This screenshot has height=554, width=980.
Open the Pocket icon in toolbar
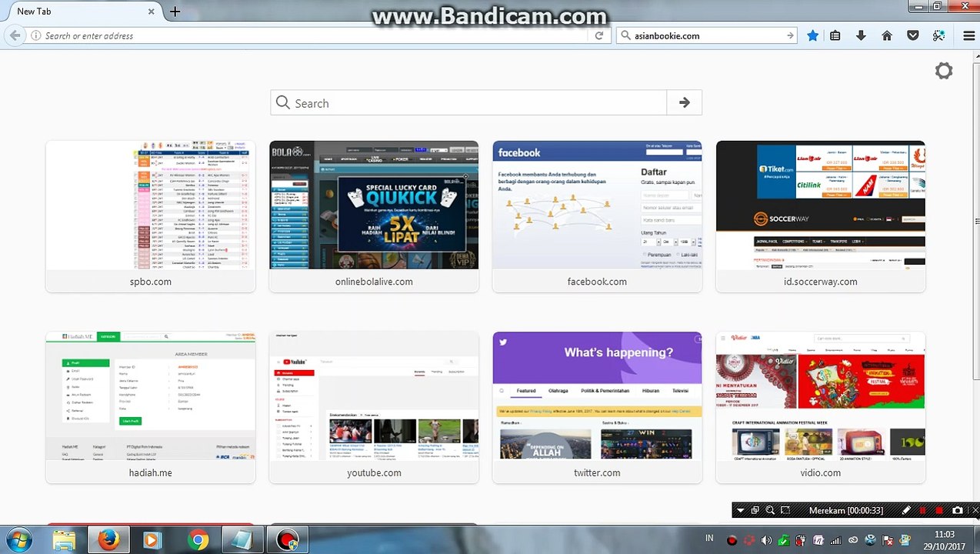pos(913,35)
